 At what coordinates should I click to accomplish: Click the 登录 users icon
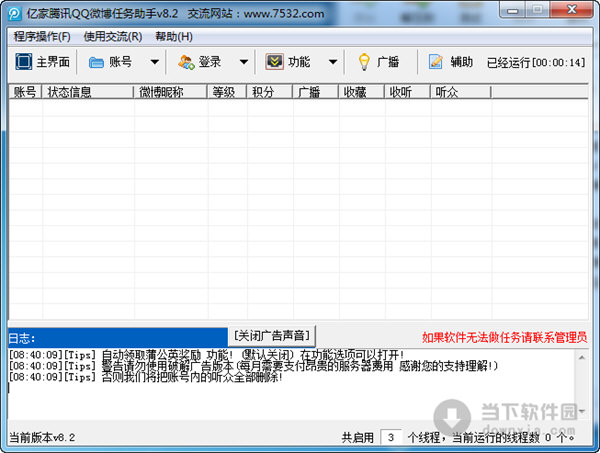(x=186, y=62)
